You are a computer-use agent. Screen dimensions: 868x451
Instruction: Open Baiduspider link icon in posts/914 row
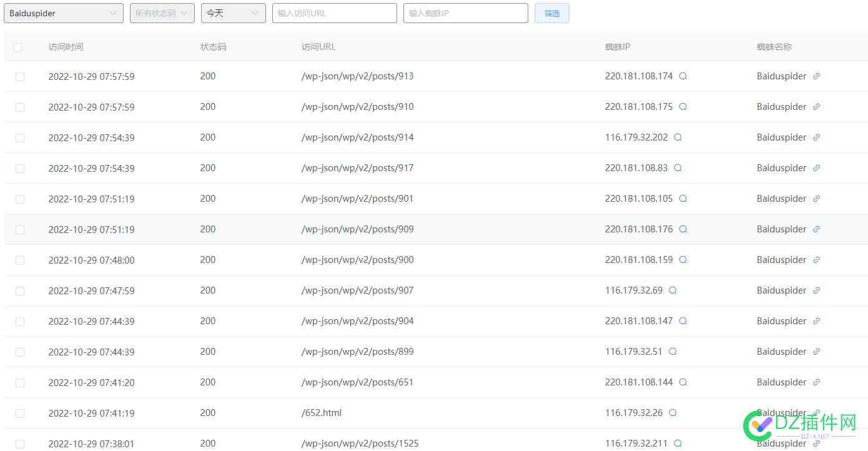click(816, 137)
